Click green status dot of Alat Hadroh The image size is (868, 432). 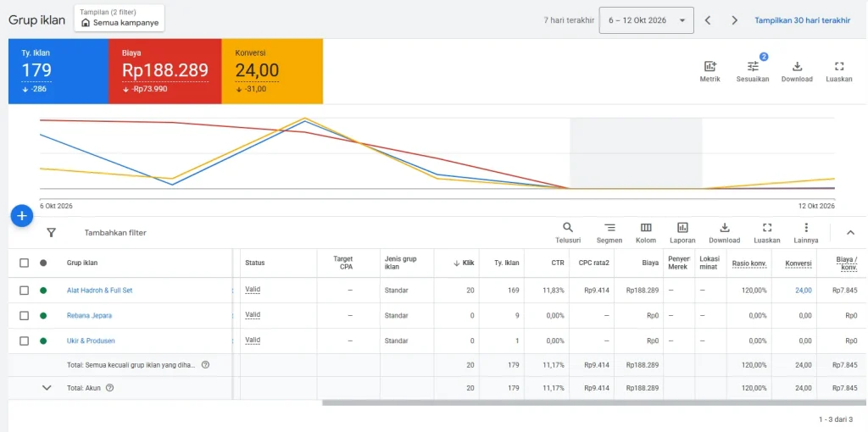pos(43,290)
